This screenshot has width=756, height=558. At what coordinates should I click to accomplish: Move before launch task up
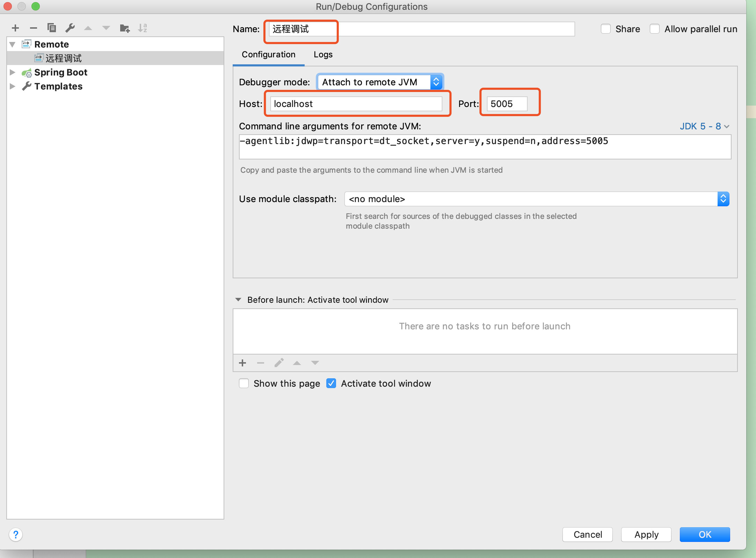coord(297,363)
